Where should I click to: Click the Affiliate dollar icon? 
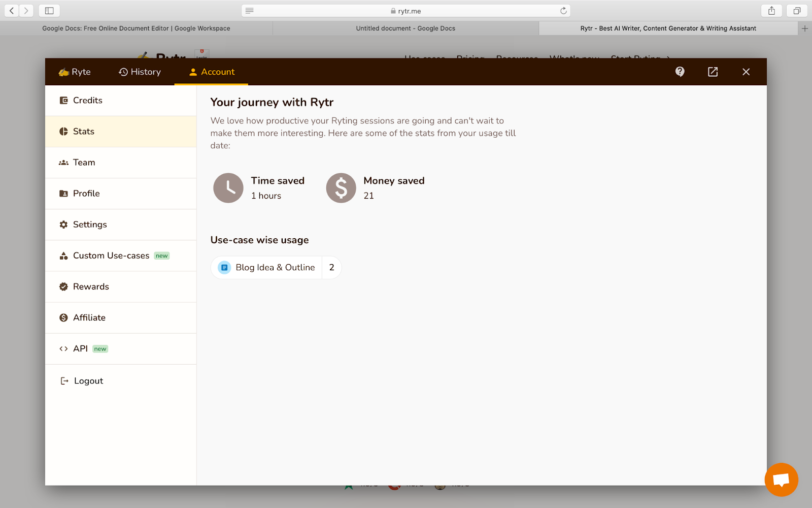click(63, 317)
